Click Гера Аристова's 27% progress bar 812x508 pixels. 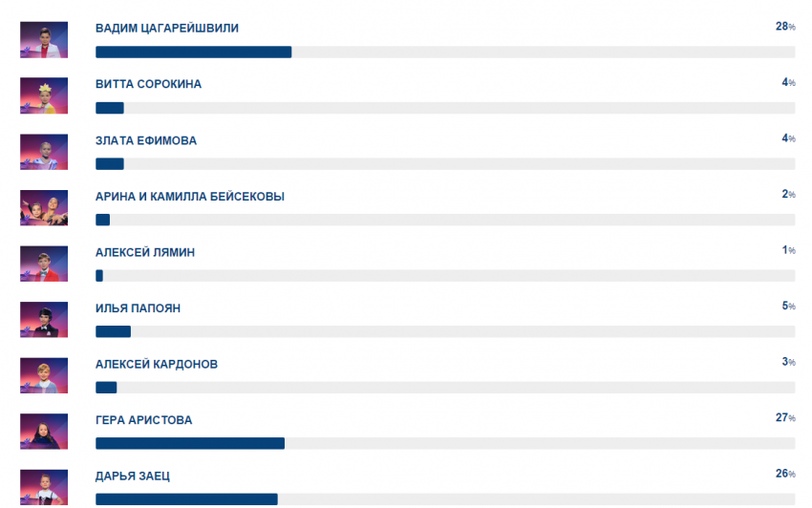click(190, 443)
